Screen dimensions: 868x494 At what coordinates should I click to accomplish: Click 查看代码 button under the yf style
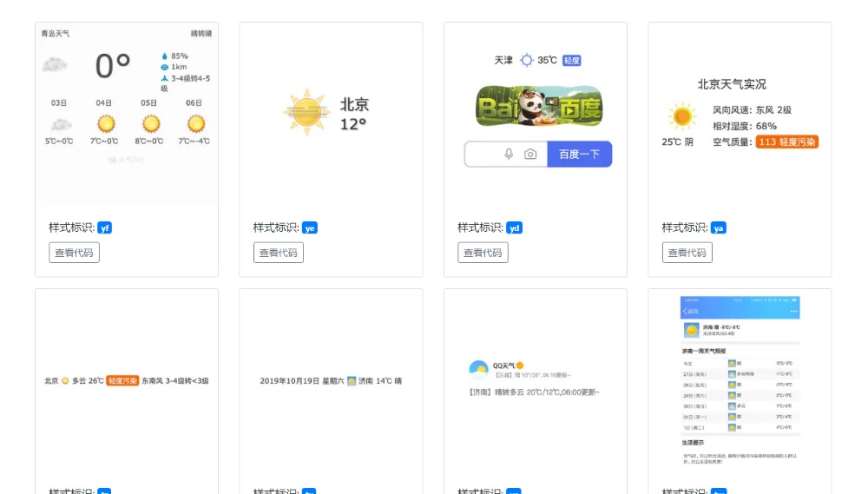coord(74,253)
